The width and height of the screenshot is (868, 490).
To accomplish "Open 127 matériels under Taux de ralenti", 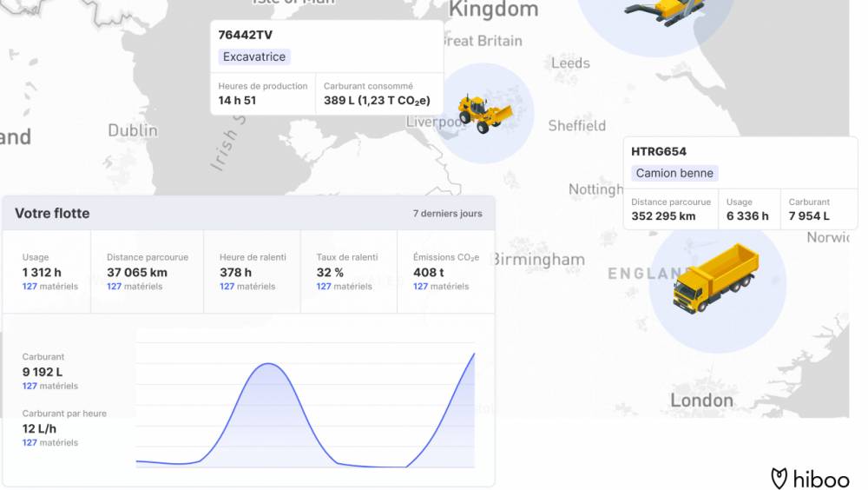I will coord(344,287).
